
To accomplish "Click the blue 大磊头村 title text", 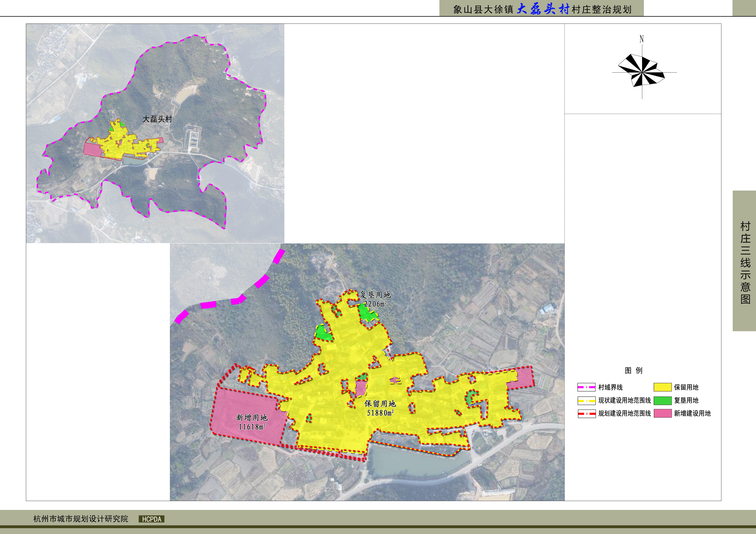I will tap(543, 9).
